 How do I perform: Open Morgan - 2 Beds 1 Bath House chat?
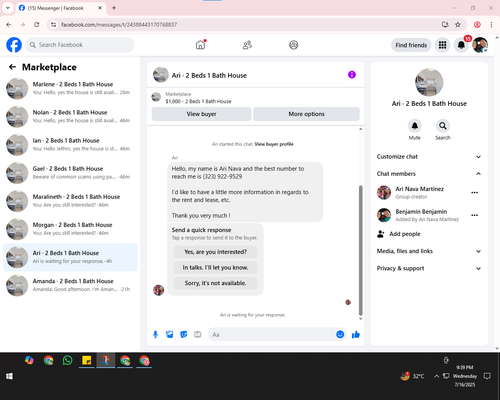coord(70,229)
